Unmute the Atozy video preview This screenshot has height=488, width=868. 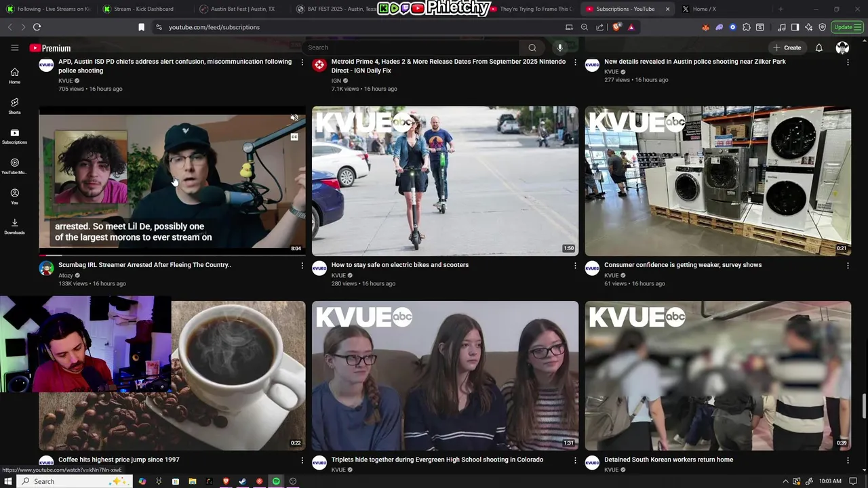(294, 118)
